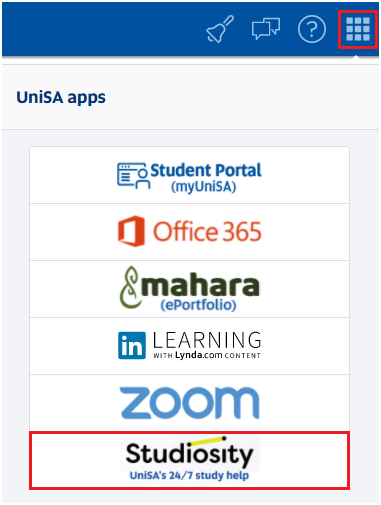Click the UniSA apps panel heading

[61, 98]
